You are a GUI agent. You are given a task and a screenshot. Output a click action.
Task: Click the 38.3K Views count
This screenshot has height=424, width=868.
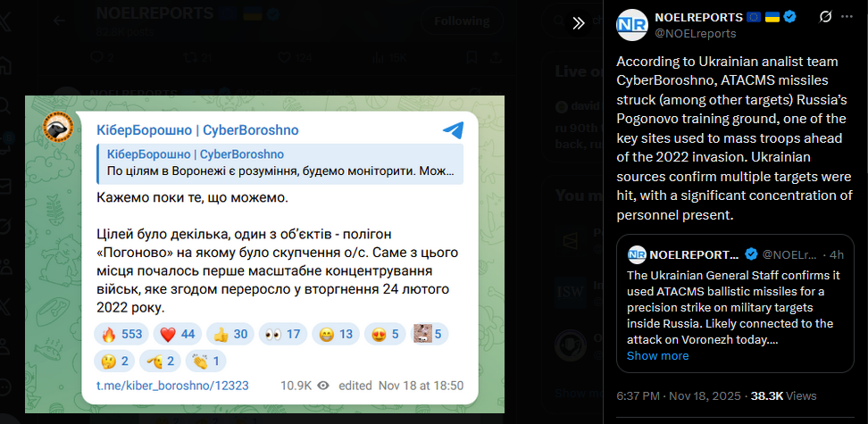[x=783, y=396]
